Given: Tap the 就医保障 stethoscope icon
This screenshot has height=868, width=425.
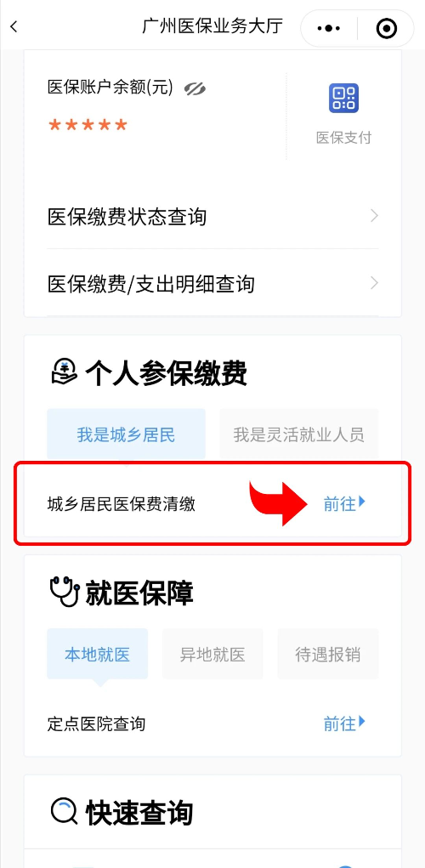Looking at the screenshot, I should [65, 592].
